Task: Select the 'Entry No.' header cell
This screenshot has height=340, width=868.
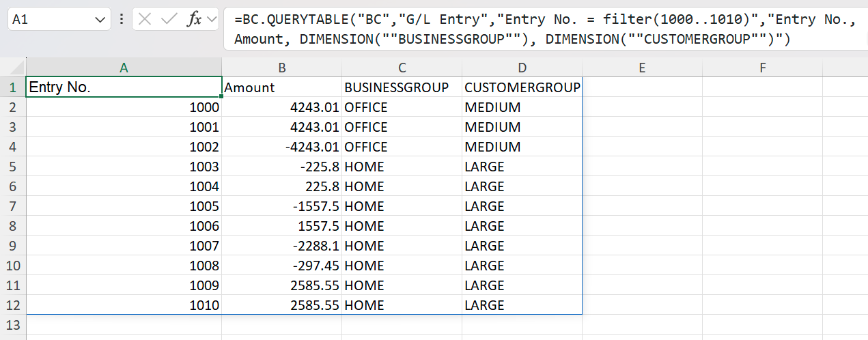Action: [x=124, y=87]
